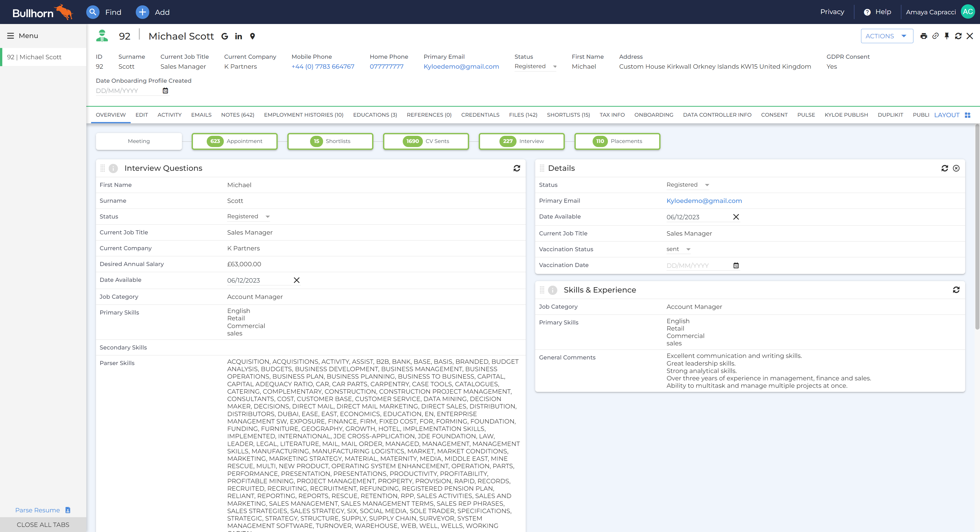Open the hamburger Menu icon
Viewport: 980px width, 532px height.
11,36
